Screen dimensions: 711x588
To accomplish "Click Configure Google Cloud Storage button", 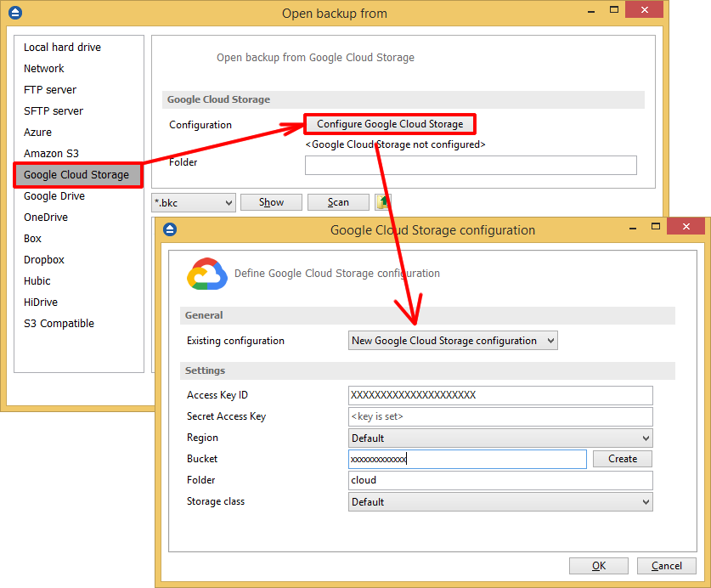I will [x=390, y=124].
